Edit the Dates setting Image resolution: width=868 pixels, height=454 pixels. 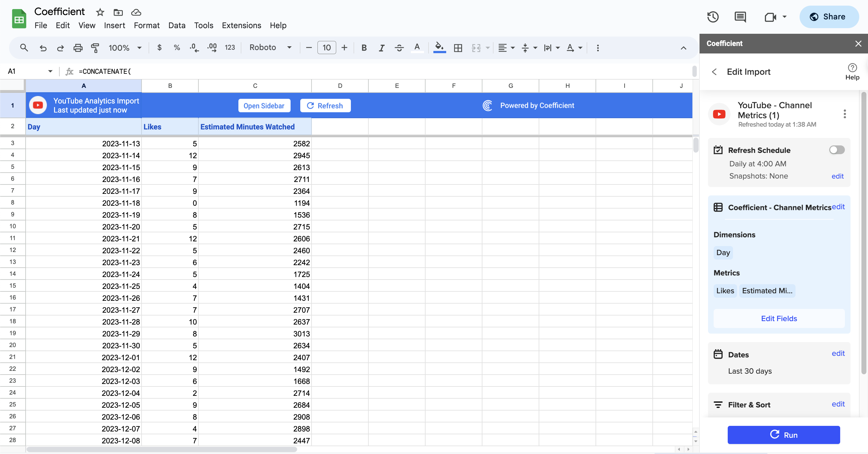point(838,353)
